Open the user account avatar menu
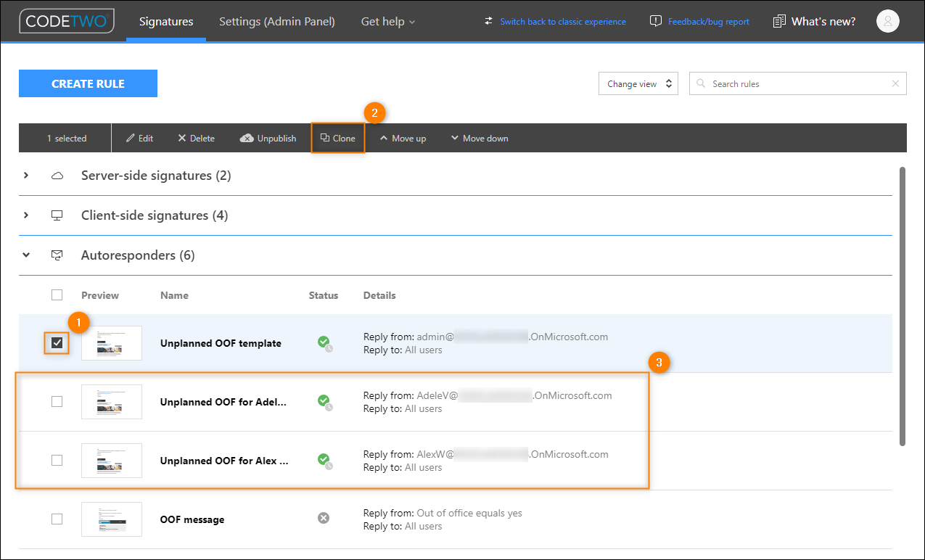 click(x=888, y=21)
